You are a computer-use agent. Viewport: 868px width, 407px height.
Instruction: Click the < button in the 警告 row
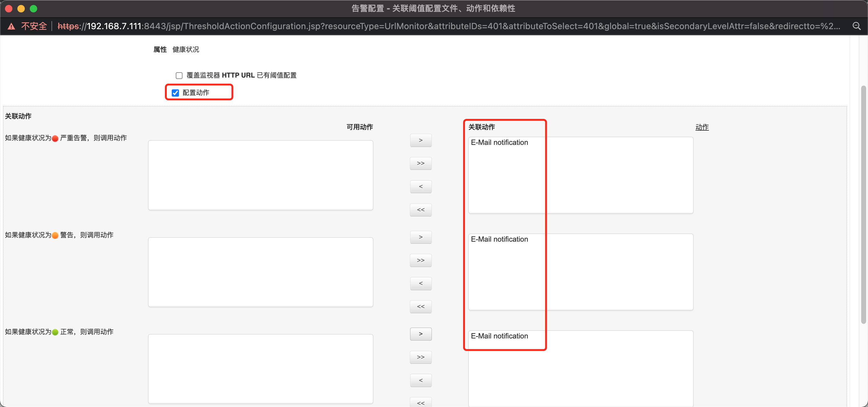tap(421, 284)
